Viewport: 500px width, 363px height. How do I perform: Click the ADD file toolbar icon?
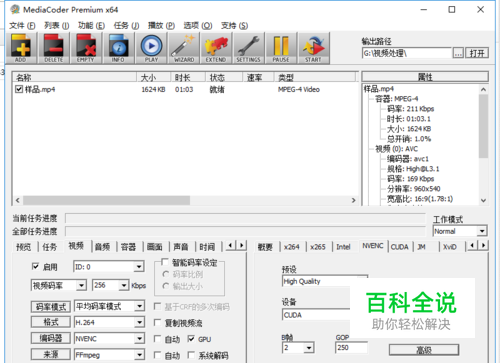pyautogui.click(x=21, y=48)
